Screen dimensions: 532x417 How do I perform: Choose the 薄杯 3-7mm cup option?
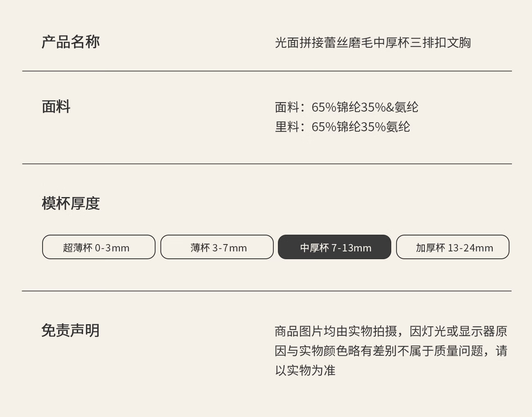217,247
